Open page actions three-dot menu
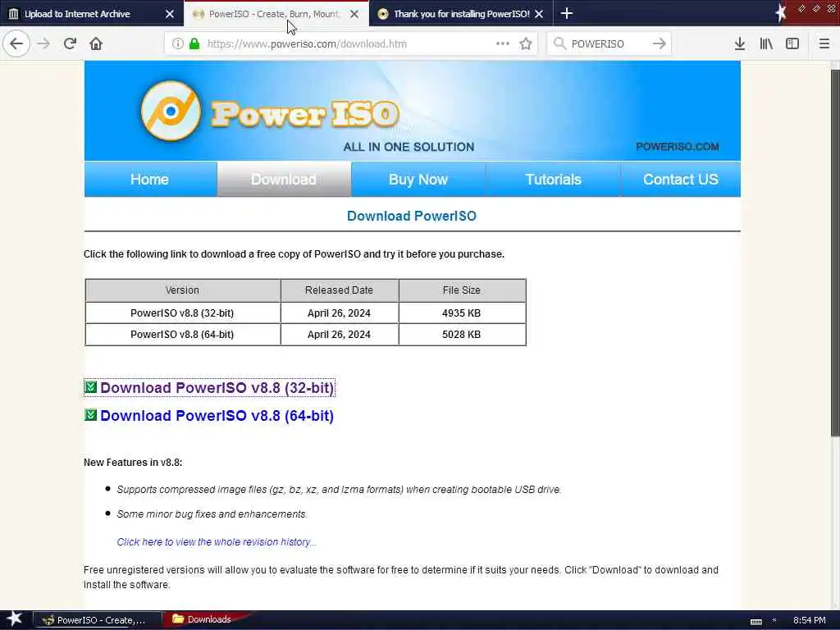 pos(503,44)
